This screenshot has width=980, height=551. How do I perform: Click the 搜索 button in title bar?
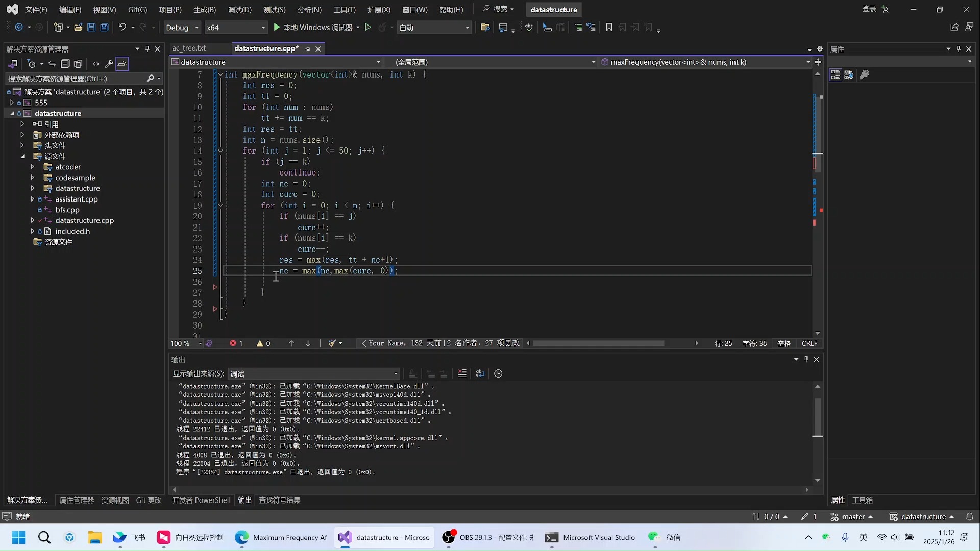click(498, 9)
